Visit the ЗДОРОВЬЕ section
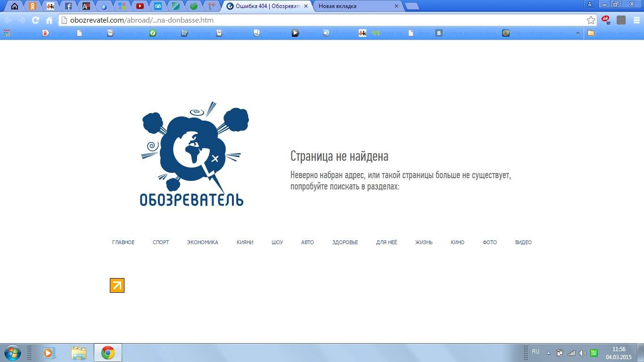 coord(345,242)
